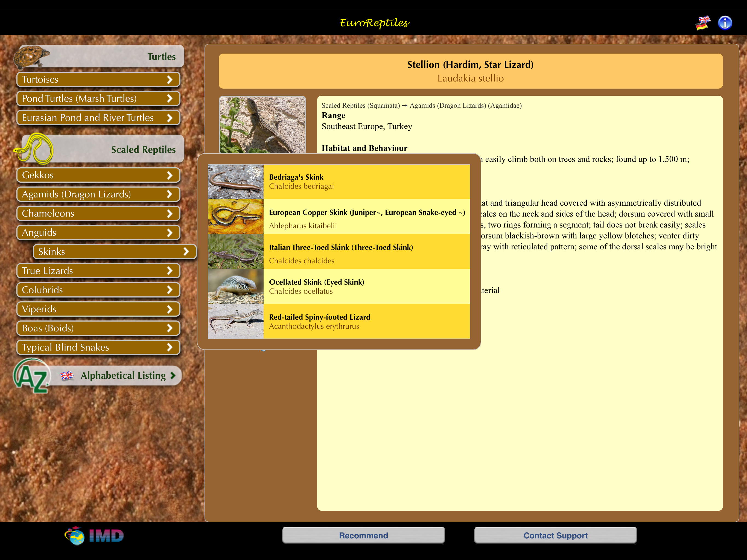
Task: Click the Ocellated Skink thumbnail photo
Action: click(236, 286)
